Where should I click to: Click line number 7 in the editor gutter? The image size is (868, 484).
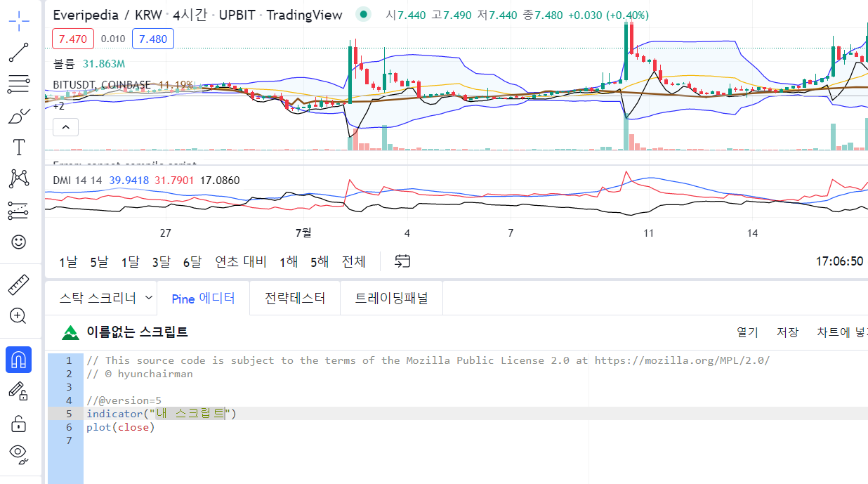pos(68,440)
